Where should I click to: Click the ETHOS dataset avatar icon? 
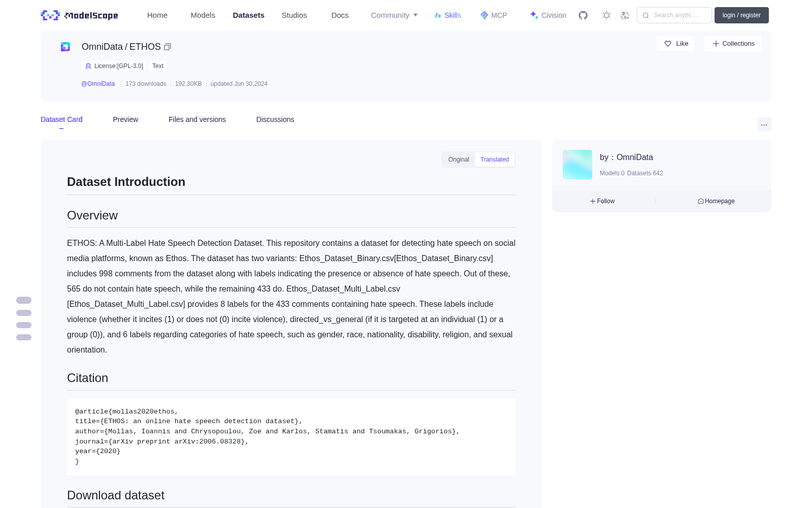pos(65,47)
